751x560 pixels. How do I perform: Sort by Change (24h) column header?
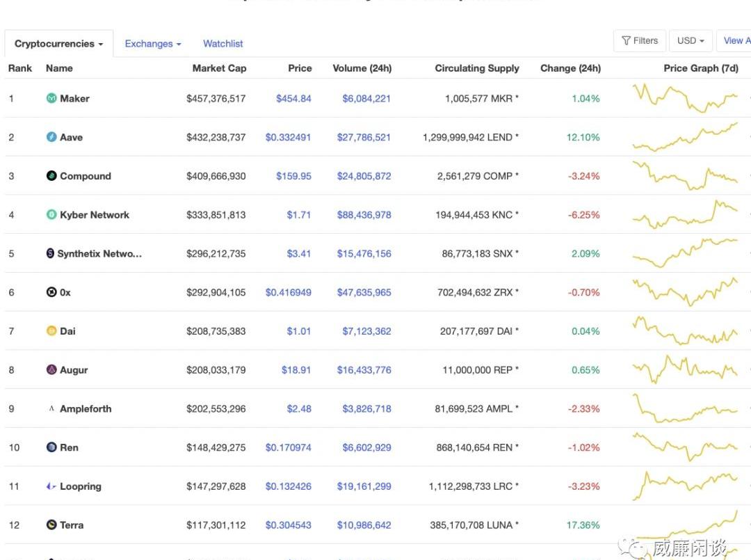[570, 68]
